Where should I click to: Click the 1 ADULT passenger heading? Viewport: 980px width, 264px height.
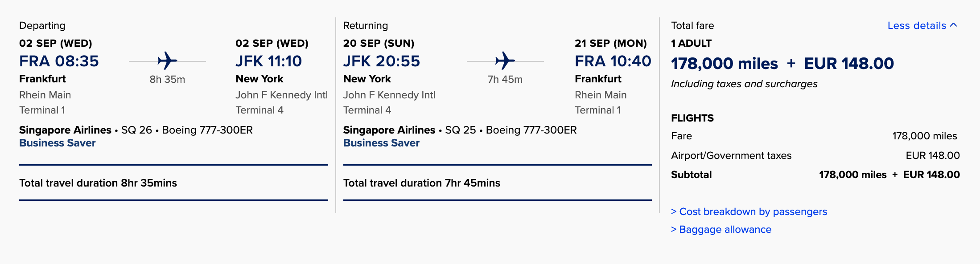[x=691, y=43]
